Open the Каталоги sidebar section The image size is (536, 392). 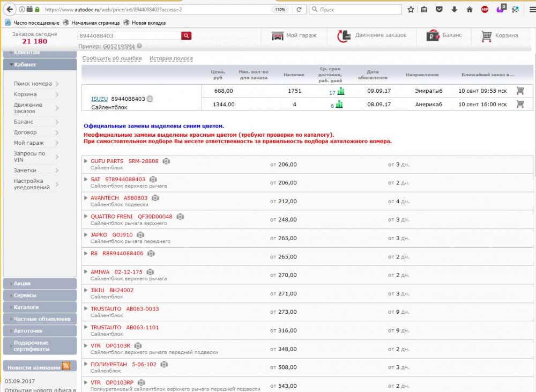(x=40, y=307)
